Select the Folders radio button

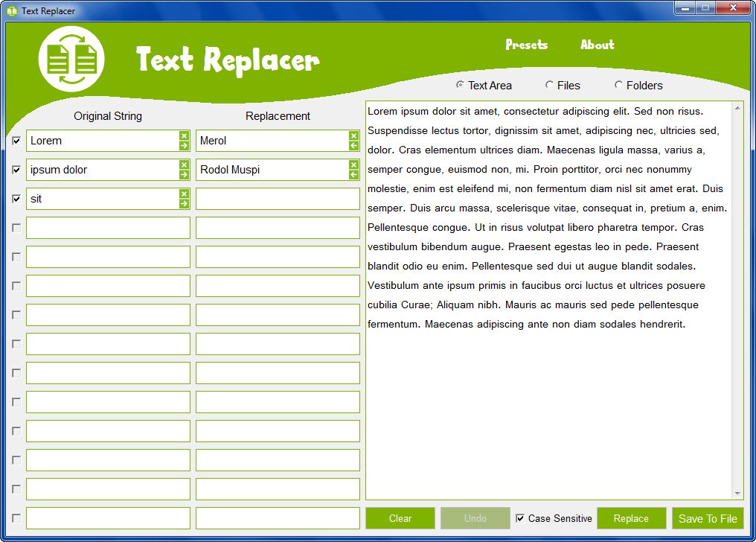click(x=618, y=85)
